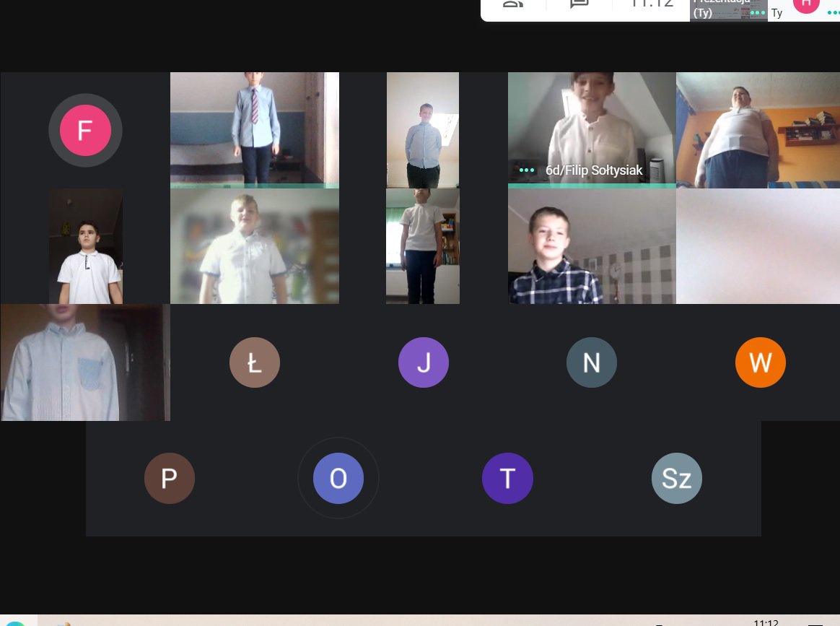Select the orange W participant avatar
Screen dimensions: 840x626
click(x=760, y=362)
